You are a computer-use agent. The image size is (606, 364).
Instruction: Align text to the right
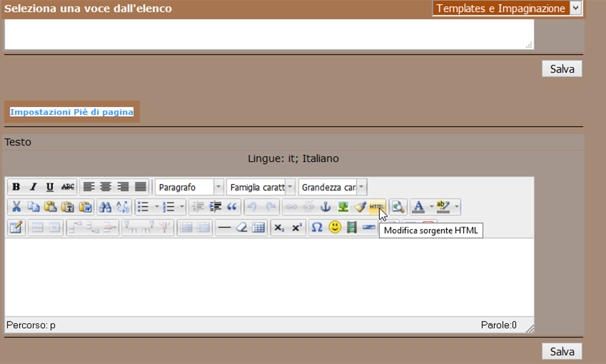(123, 187)
